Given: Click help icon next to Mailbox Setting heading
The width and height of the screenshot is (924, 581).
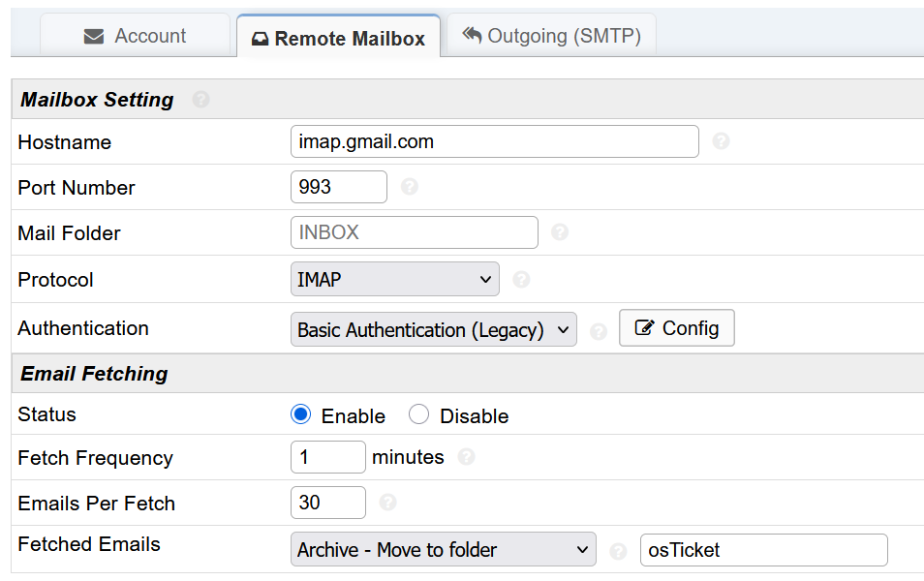Looking at the screenshot, I should point(200,100).
